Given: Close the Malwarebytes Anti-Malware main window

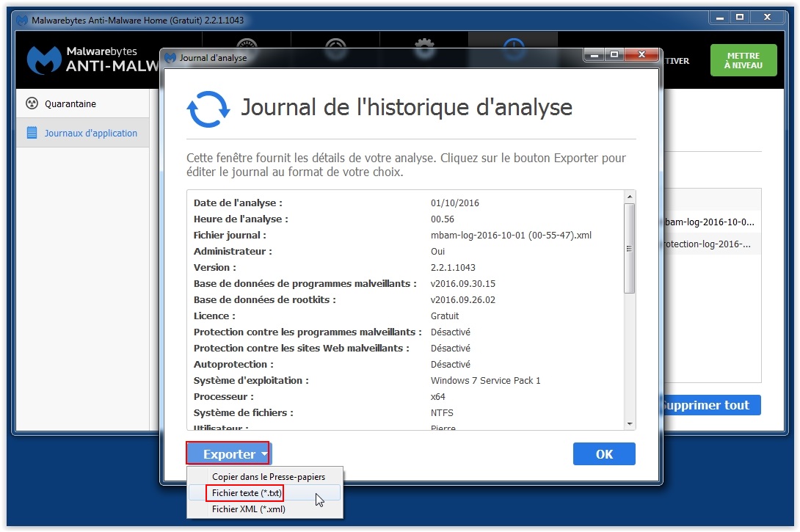Looking at the screenshot, I should point(767,18).
